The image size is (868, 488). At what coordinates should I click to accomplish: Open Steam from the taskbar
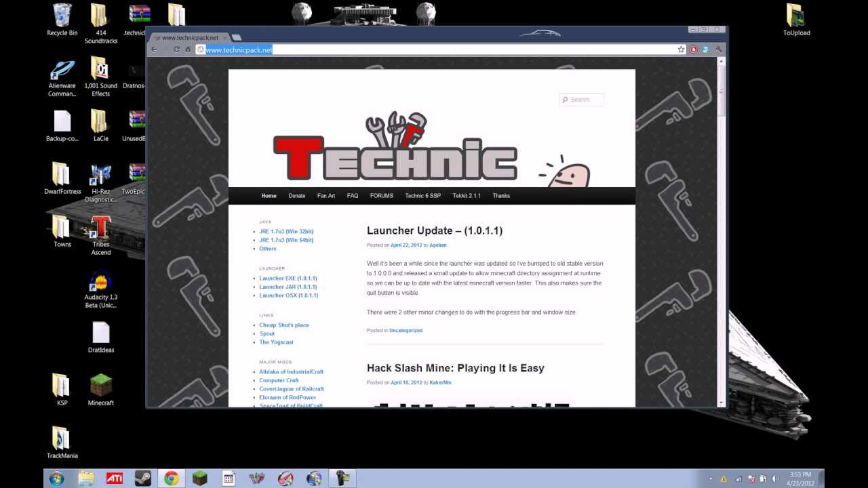[x=143, y=479]
